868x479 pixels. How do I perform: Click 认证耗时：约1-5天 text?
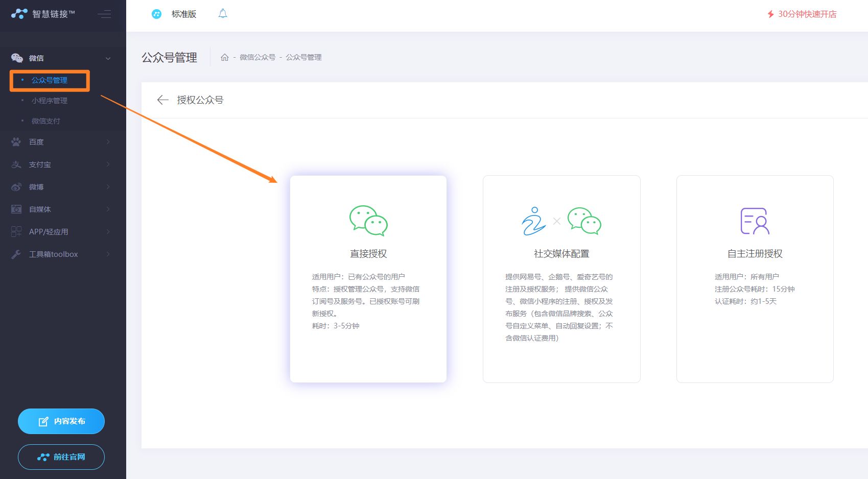pyautogui.click(x=745, y=301)
